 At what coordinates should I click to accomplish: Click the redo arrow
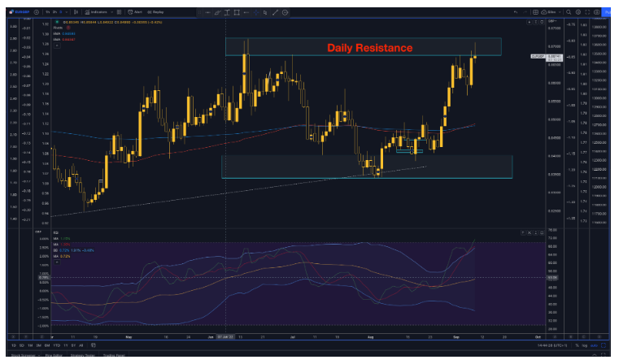pyautogui.click(x=525, y=12)
